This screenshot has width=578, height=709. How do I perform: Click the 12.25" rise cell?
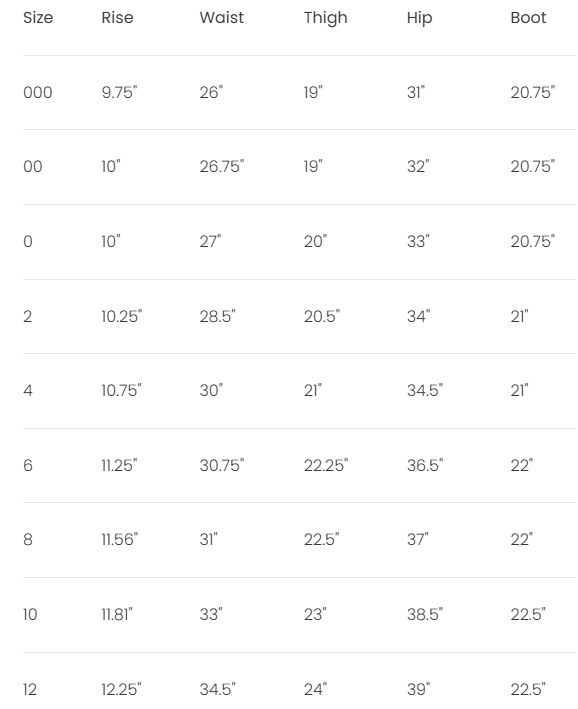click(x=121, y=689)
